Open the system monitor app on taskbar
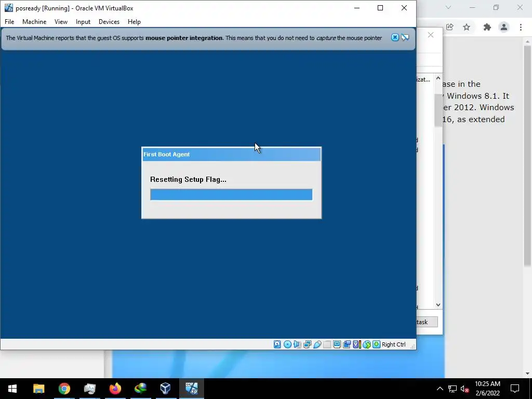Screen dimensions: 532x399 click(x=89, y=389)
